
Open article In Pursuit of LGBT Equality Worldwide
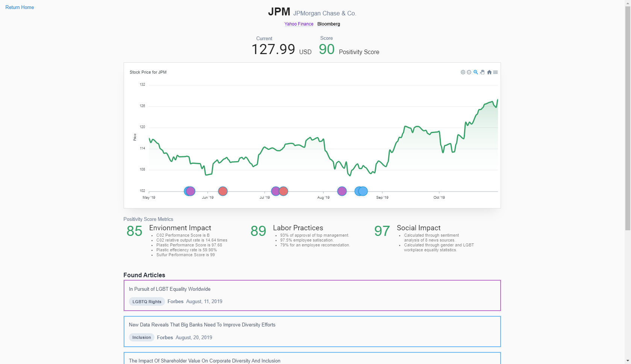312,295
